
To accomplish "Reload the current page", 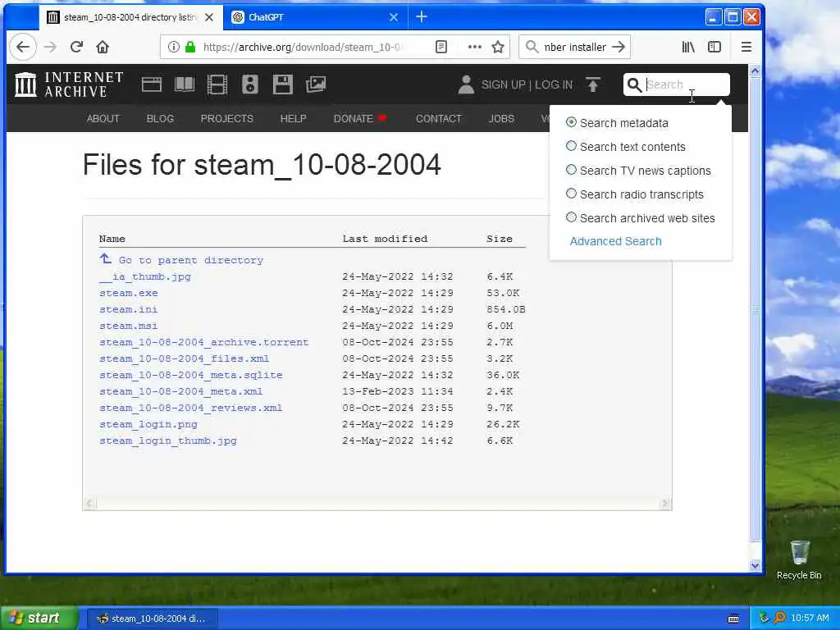I will [x=76, y=47].
